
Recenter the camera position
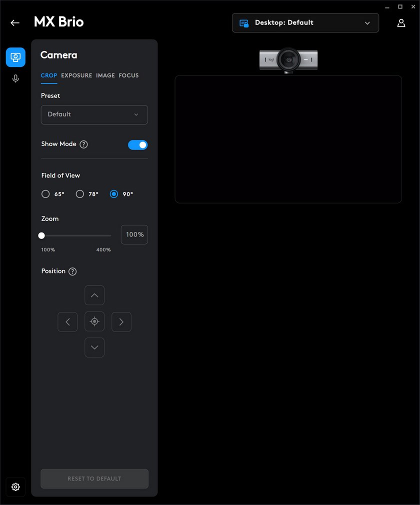click(94, 321)
